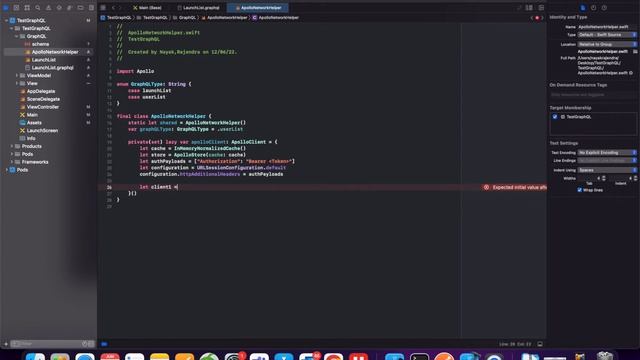Viewport: 640px width, 360px height.
Task: Toggle the debug area icon
Action: 540,344
